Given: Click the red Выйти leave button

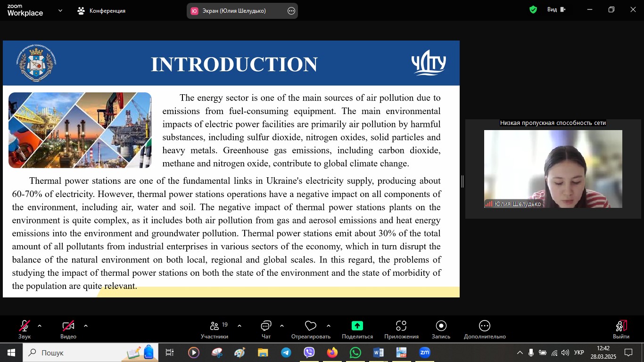Looking at the screenshot, I should point(621,329).
